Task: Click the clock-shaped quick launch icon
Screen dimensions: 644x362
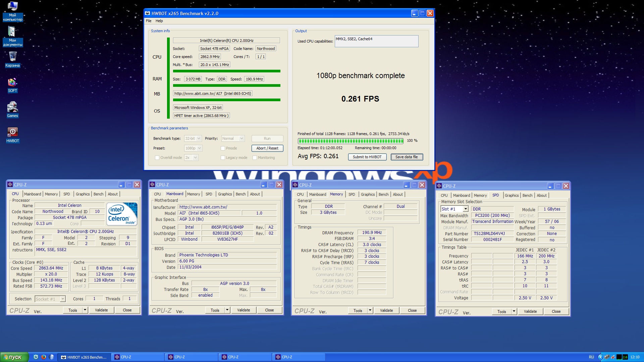Action: (x=36, y=357)
